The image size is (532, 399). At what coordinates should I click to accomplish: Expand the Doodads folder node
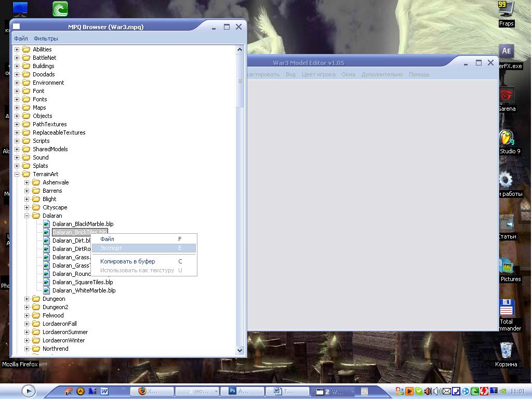(17, 74)
